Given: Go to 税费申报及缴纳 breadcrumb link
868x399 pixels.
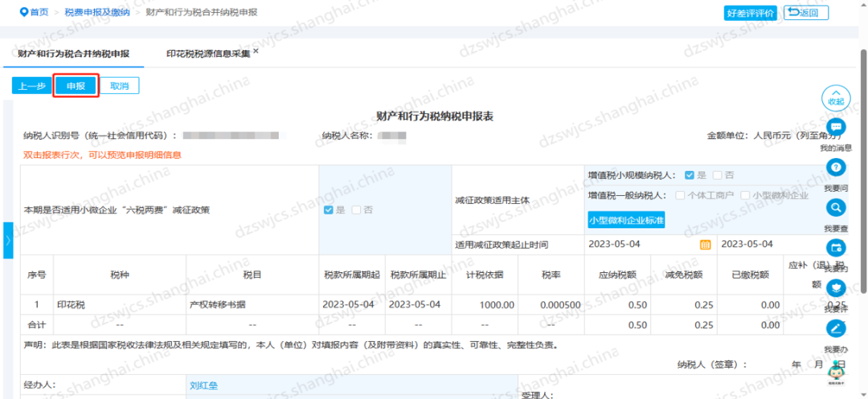Looking at the screenshot, I should point(96,12).
